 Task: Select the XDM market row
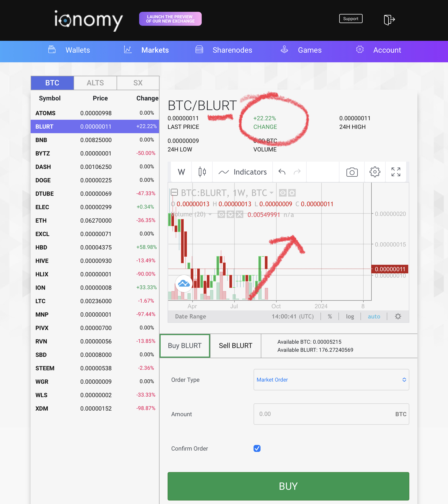(x=95, y=408)
